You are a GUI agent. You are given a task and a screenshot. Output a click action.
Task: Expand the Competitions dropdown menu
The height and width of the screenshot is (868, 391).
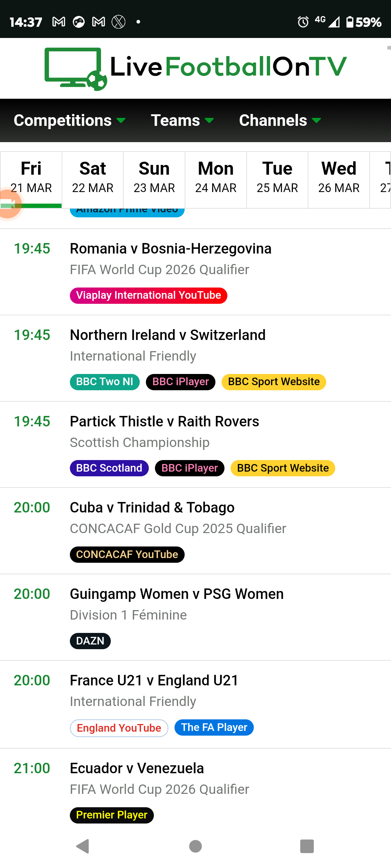coord(70,120)
